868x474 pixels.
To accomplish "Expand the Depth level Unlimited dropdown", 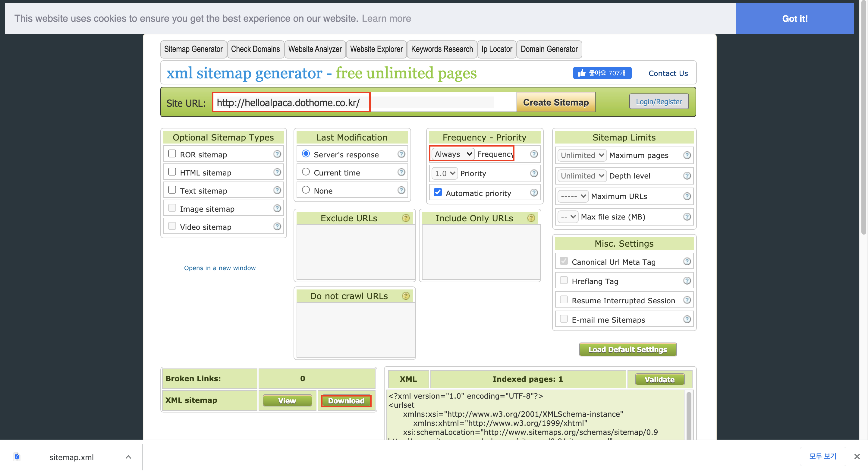I will [x=582, y=176].
